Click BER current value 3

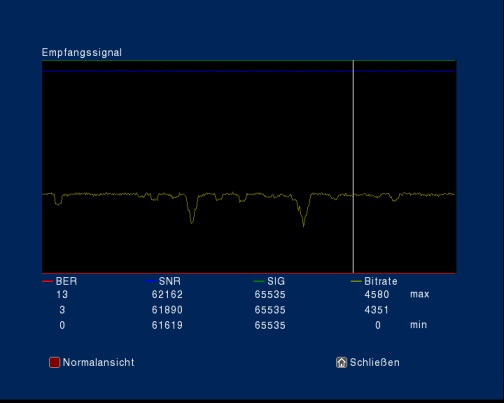pos(62,310)
